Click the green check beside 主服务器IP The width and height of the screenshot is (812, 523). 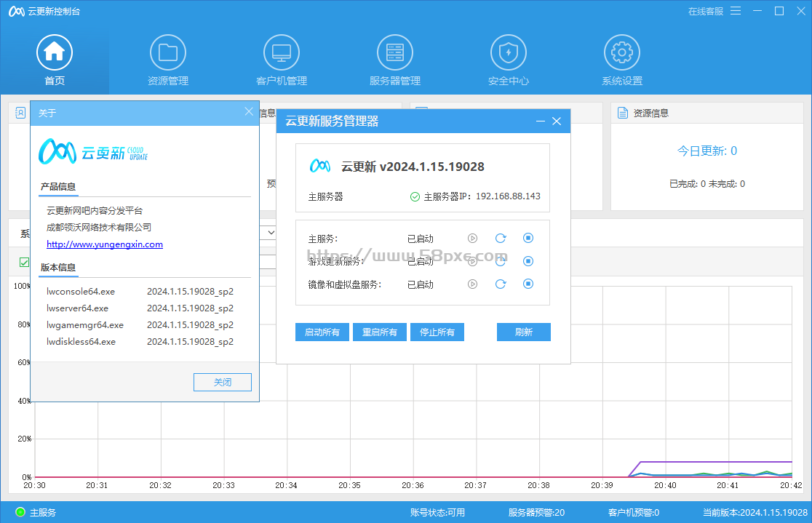click(415, 197)
